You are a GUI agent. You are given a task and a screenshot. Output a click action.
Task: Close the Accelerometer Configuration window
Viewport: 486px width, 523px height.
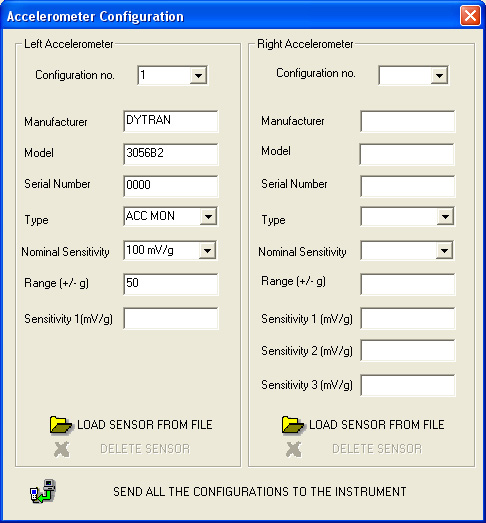click(470, 16)
